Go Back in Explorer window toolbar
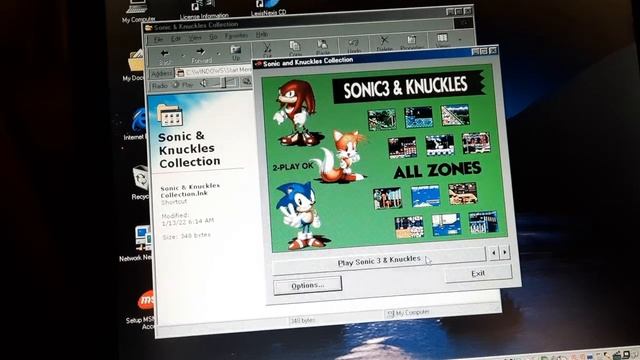Viewport: 640px width, 360px height. pyautogui.click(x=165, y=56)
